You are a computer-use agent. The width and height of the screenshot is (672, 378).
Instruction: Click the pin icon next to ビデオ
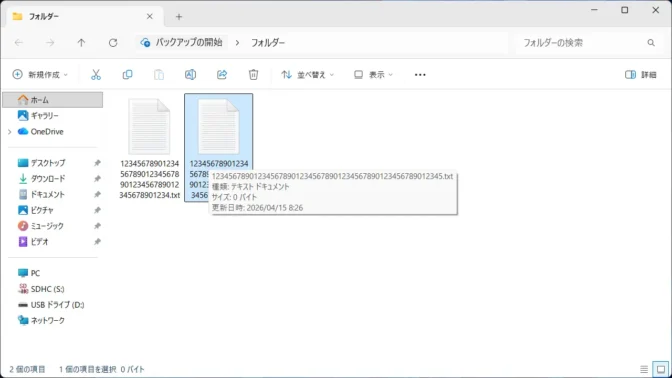(x=97, y=242)
